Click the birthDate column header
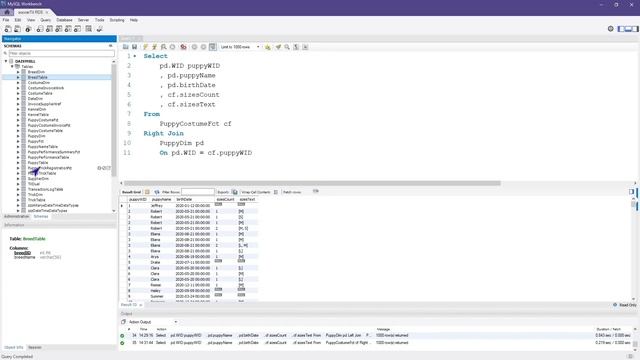640x360 pixels. click(x=184, y=200)
